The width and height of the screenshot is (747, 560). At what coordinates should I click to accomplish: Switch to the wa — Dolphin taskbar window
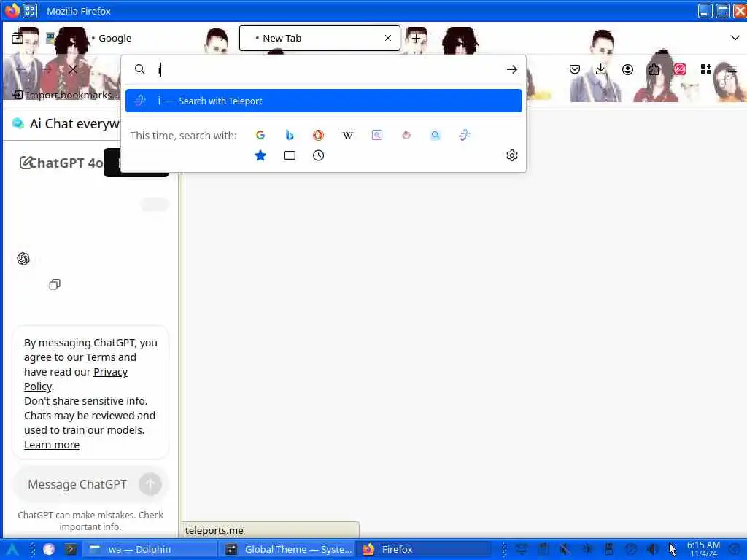point(150,550)
